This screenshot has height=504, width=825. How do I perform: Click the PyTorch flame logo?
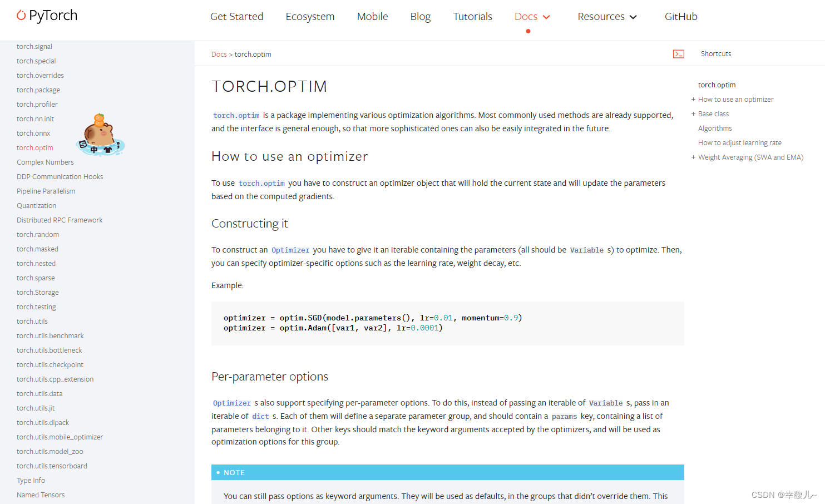point(21,15)
